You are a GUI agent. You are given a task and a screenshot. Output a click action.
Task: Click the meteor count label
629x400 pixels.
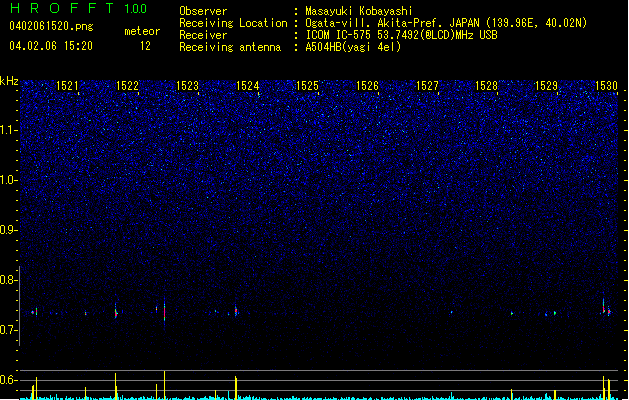point(142,31)
